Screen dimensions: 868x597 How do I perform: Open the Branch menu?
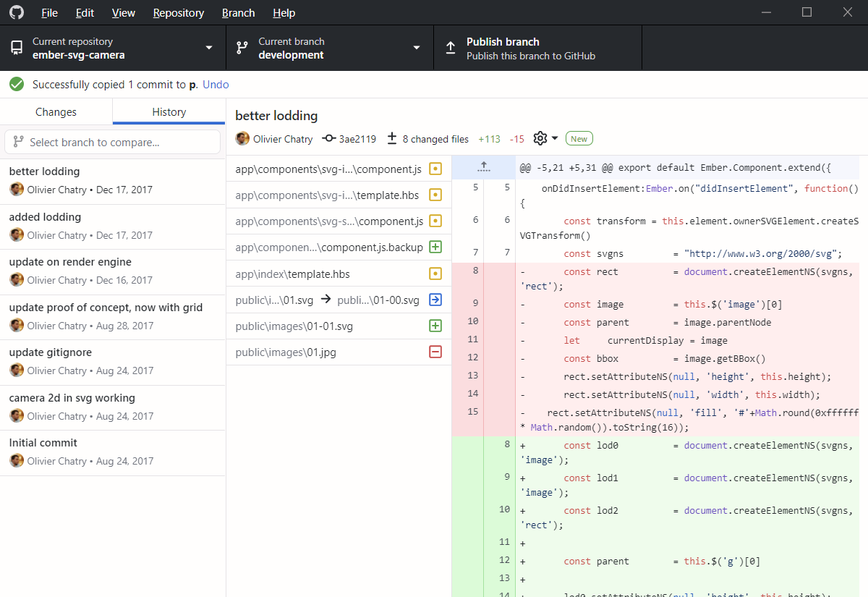click(238, 12)
